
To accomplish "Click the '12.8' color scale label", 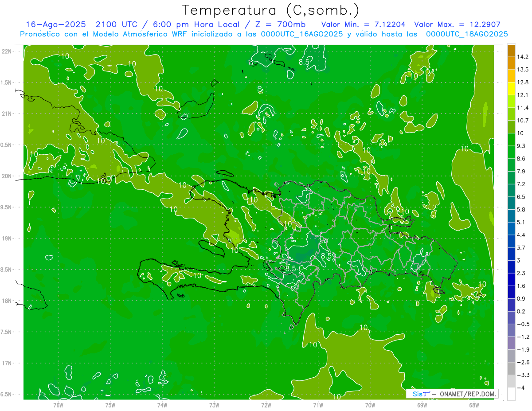I will pos(523,82).
